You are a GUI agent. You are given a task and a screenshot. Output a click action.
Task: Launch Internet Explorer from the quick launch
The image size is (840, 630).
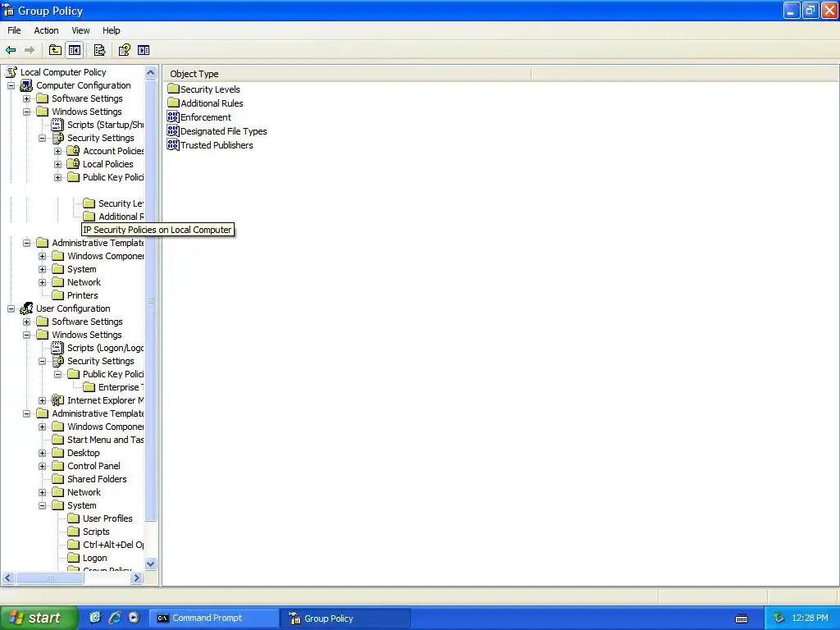(115, 618)
